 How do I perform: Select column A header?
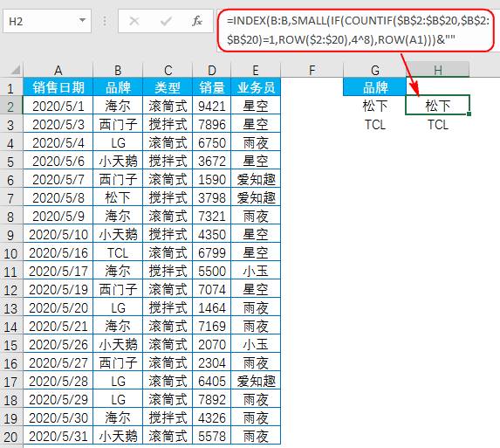click(x=58, y=70)
